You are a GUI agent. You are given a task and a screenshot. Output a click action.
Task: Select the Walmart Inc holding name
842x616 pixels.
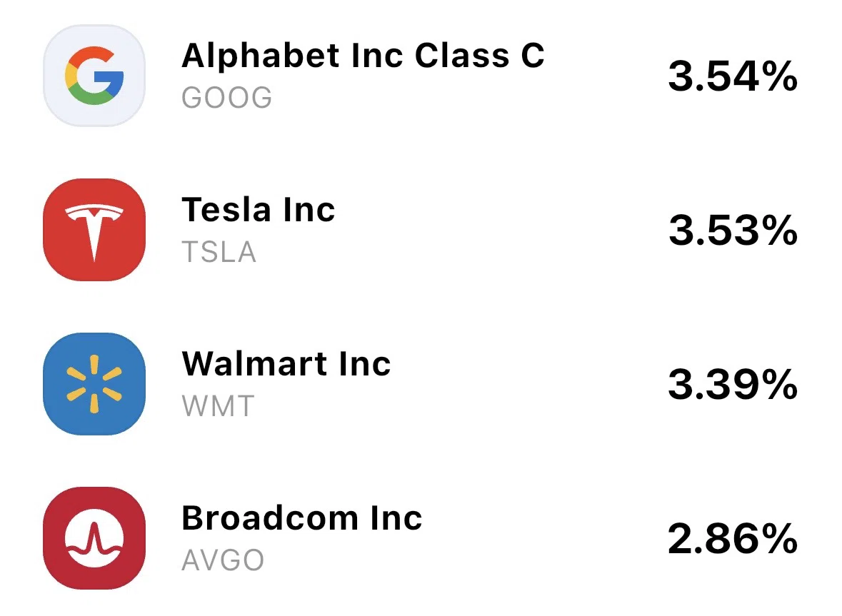(x=286, y=364)
